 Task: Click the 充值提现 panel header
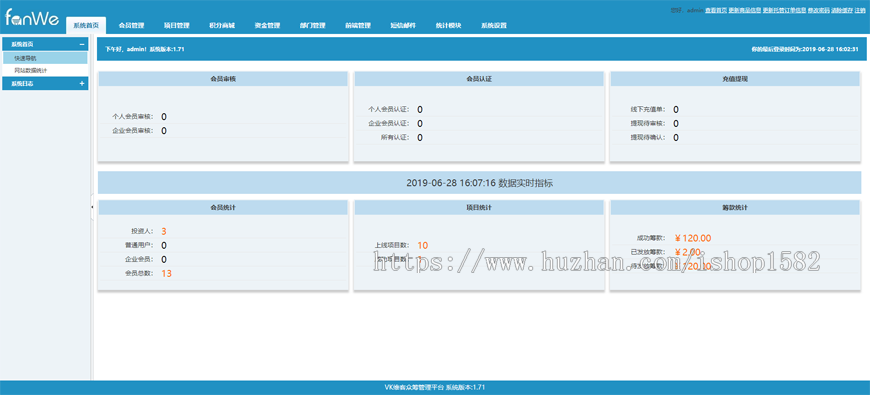pos(735,79)
